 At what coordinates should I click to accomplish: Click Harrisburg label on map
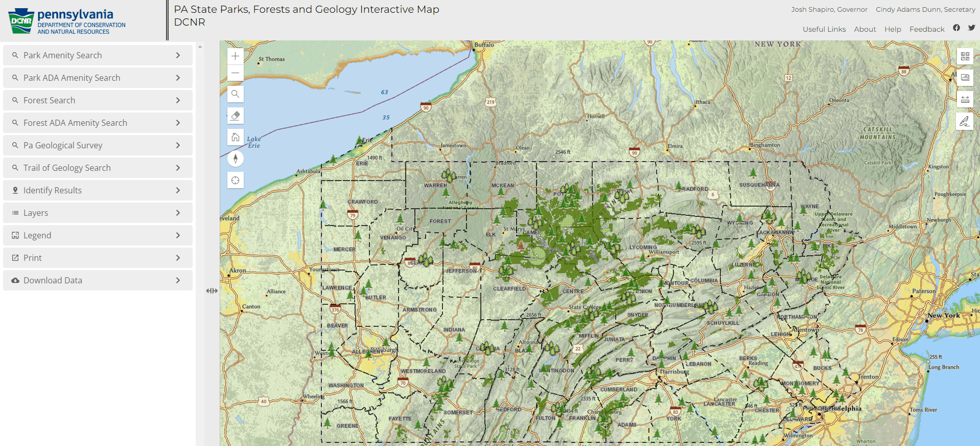tap(674, 372)
